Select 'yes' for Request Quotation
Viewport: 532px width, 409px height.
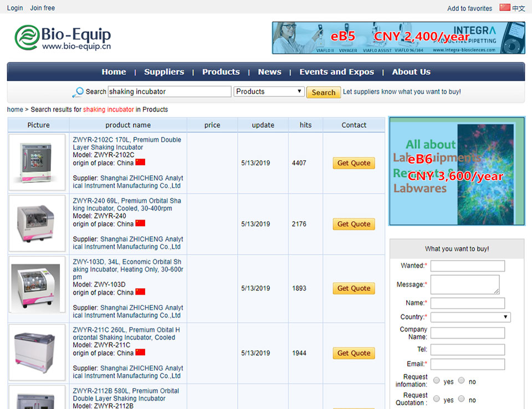click(x=437, y=399)
